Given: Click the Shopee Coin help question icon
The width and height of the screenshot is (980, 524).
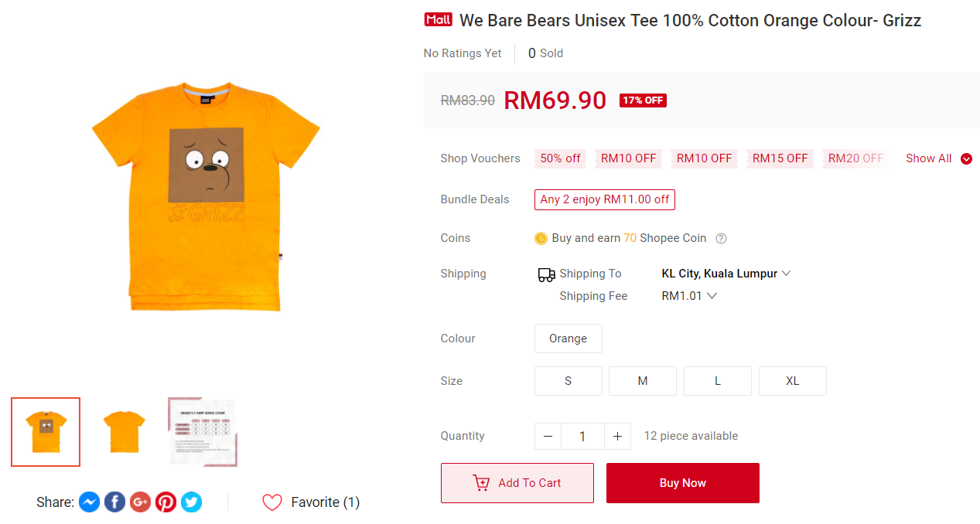Looking at the screenshot, I should (x=721, y=238).
